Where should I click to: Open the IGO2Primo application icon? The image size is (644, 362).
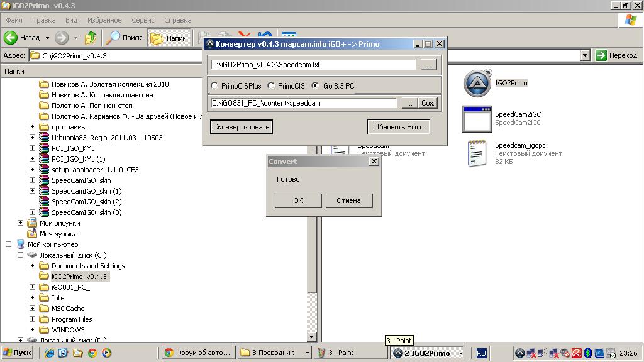click(477, 83)
